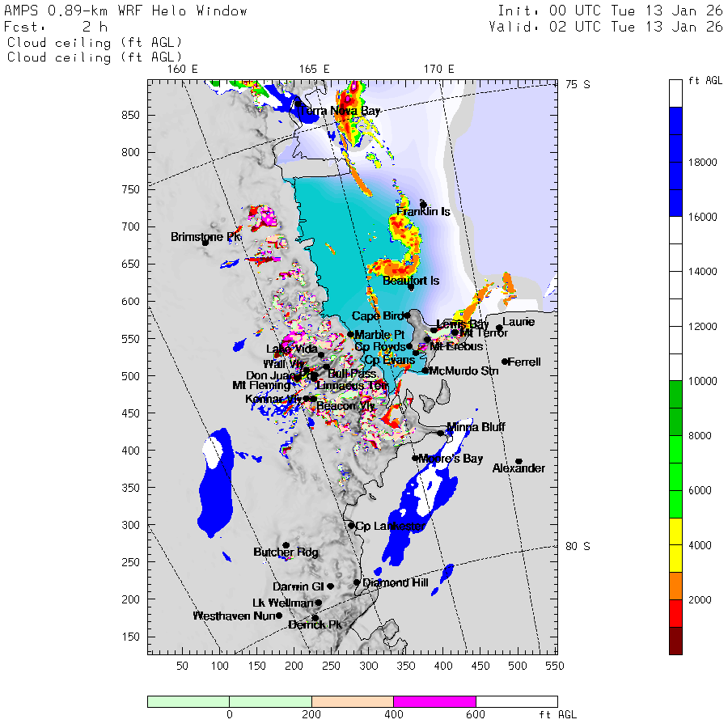This screenshot has width=728, height=728.
Task: Click the 'Ferrell' station label
Action: click(524, 362)
